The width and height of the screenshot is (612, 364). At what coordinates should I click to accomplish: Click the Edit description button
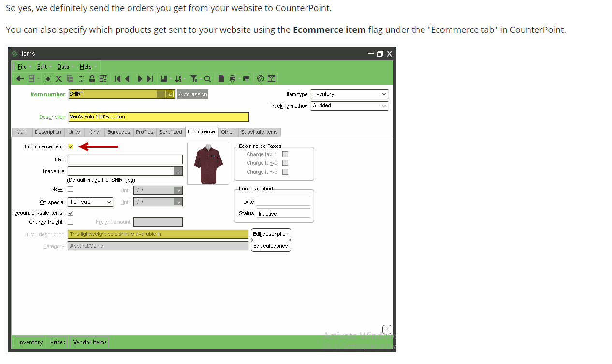point(271,234)
